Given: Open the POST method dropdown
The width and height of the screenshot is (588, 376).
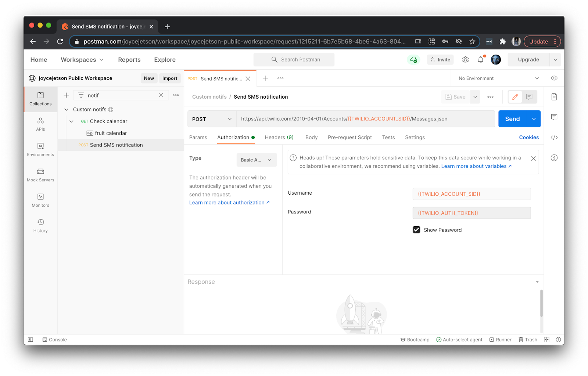Looking at the screenshot, I should pyautogui.click(x=212, y=119).
